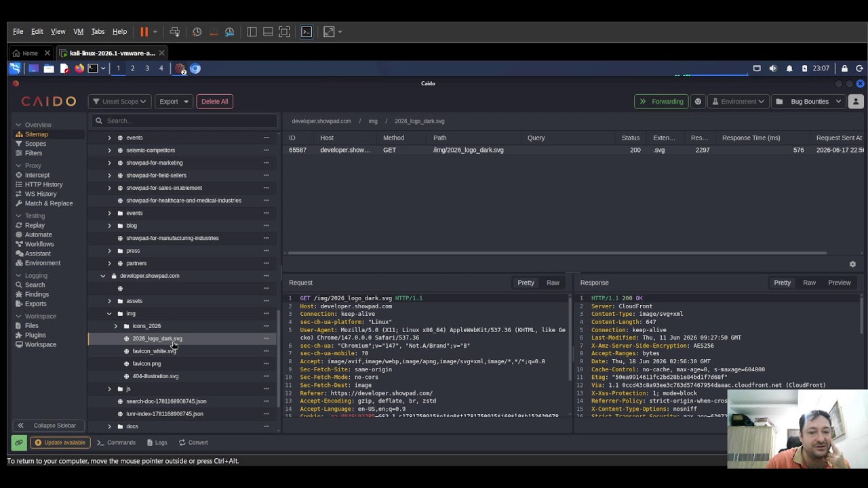Click VMware snapshot manager icon
The height and width of the screenshot is (488, 868).
pos(230,32)
